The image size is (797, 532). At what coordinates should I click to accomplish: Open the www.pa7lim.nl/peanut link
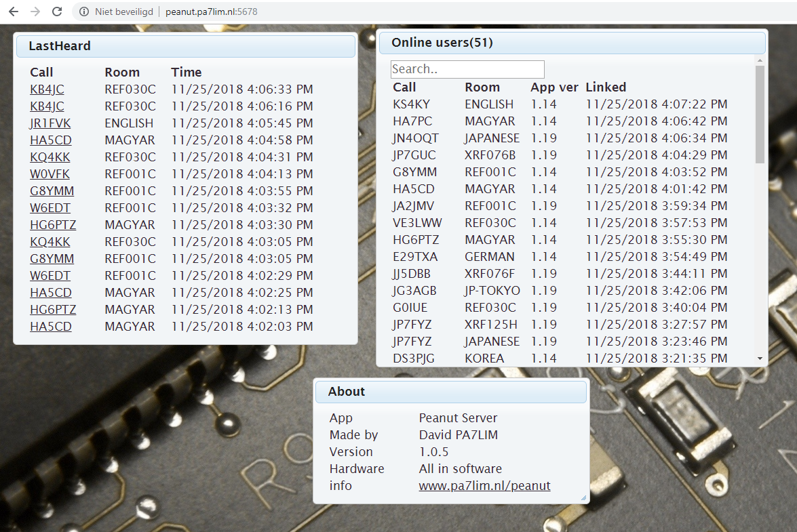pyautogui.click(x=484, y=486)
